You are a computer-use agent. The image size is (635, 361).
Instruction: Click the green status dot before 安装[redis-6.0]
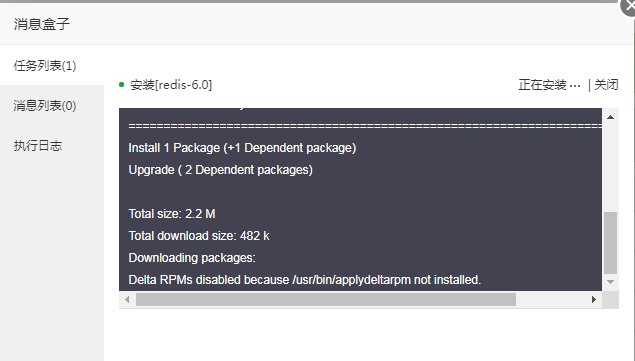(x=121, y=85)
